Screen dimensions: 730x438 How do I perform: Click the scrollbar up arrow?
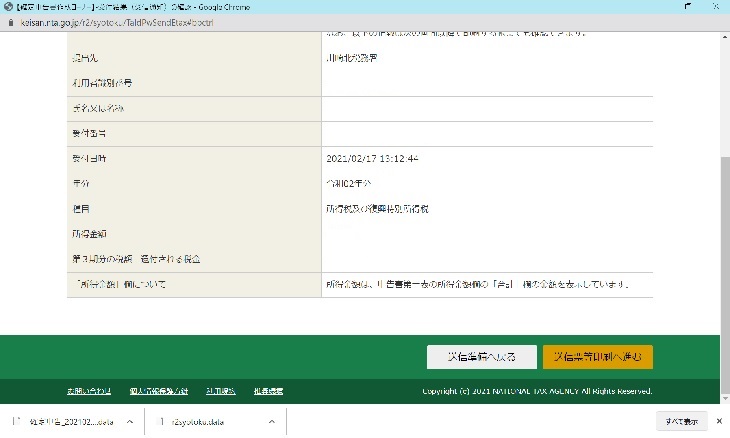(725, 37)
